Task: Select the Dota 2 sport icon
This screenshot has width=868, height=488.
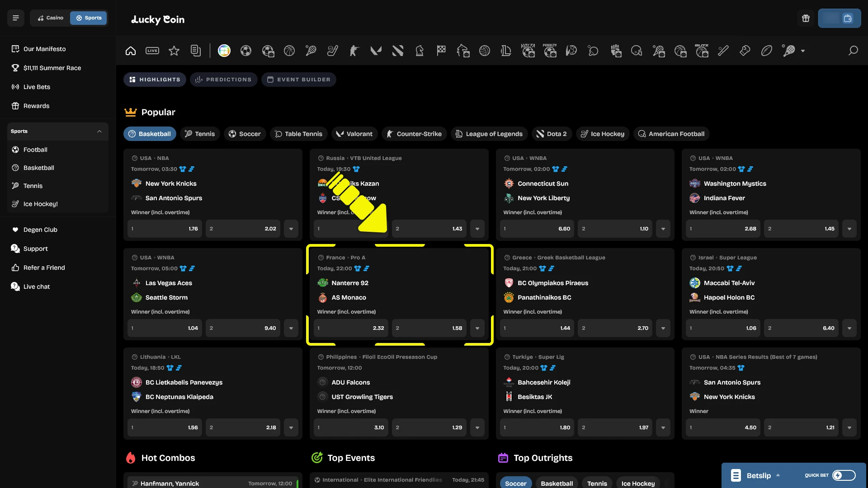Action: click(398, 51)
